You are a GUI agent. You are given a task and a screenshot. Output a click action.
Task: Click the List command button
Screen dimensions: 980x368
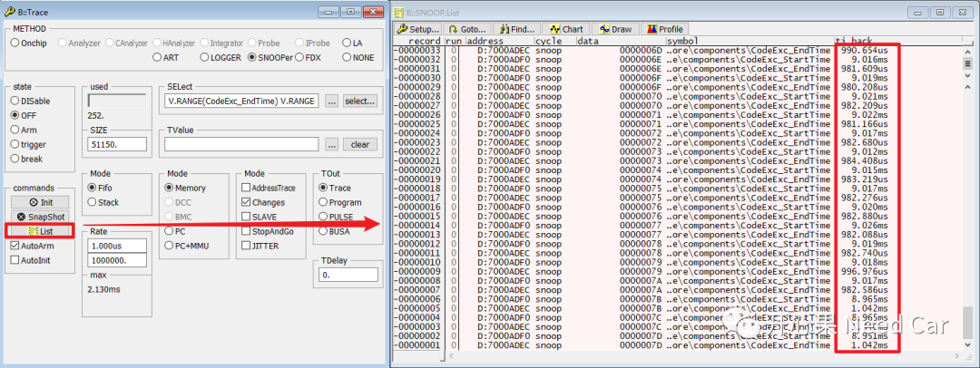[39, 231]
